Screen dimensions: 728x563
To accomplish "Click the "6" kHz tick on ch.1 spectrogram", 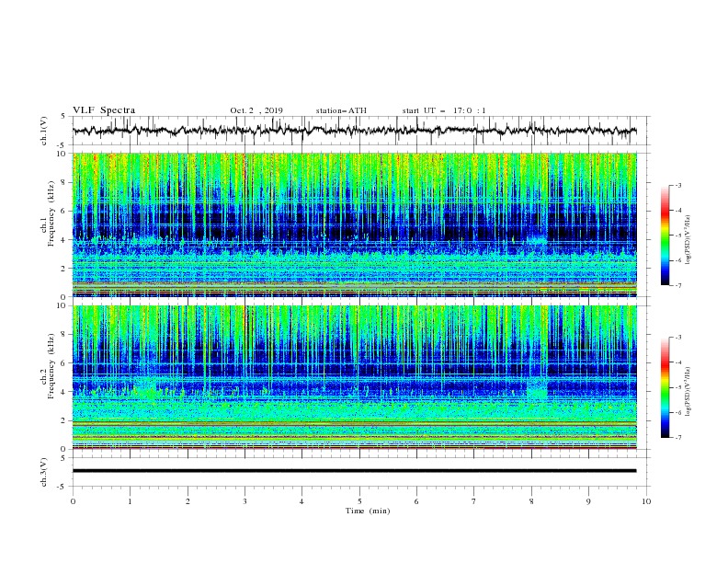I will [x=64, y=211].
